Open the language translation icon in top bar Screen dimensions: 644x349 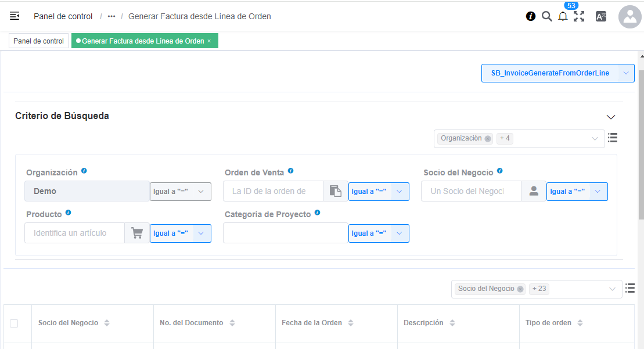(x=601, y=16)
